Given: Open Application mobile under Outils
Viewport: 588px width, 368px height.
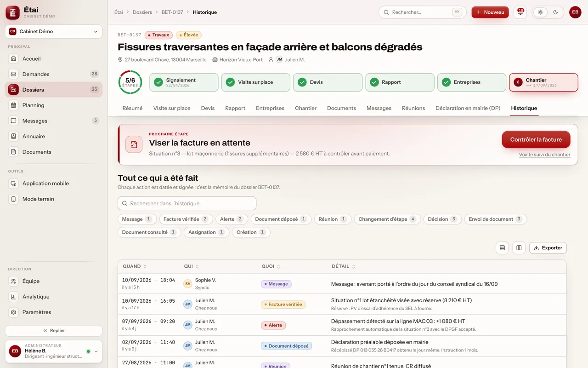Looking at the screenshot, I should coord(54,184).
